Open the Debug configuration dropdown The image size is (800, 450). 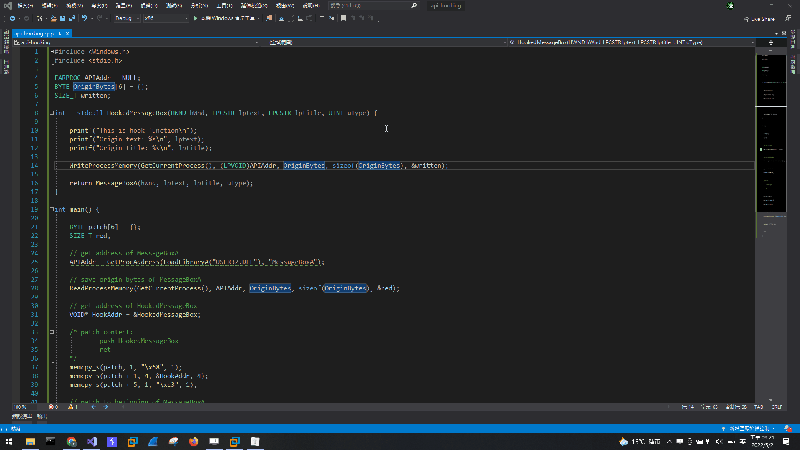tap(127, 18)
